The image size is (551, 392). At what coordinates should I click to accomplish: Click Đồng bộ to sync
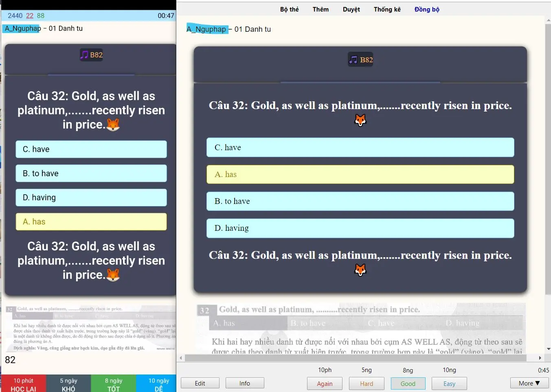tap(426, 9)
